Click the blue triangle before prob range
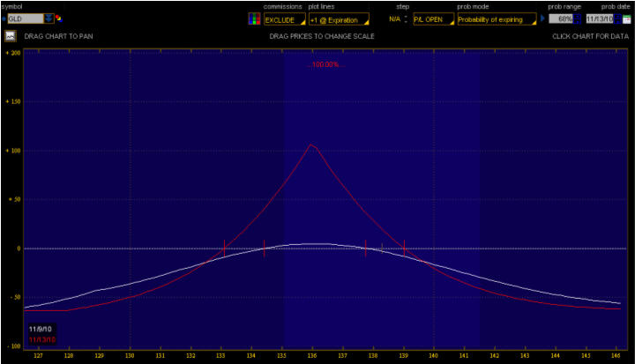The width and height of the screenshot is (635, 364). coord(542,19)
